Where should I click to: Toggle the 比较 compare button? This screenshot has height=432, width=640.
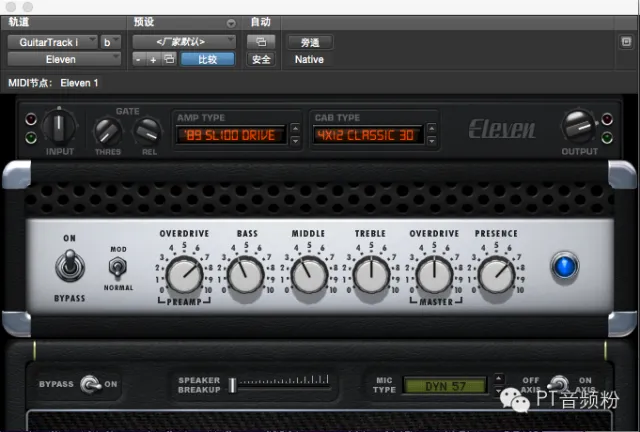(208, 60)
